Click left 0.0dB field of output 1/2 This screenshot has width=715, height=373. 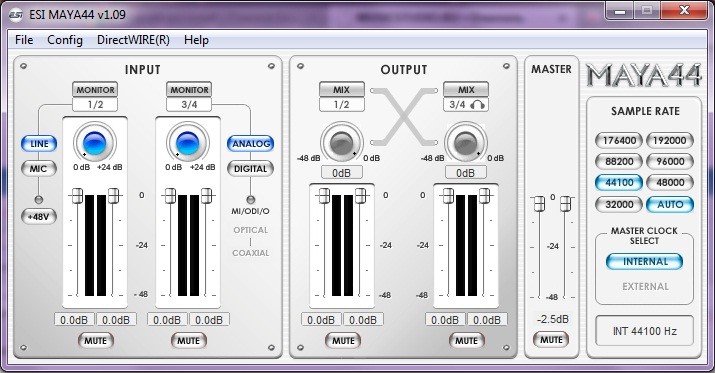pyautogui.click(x=321, y=320)
